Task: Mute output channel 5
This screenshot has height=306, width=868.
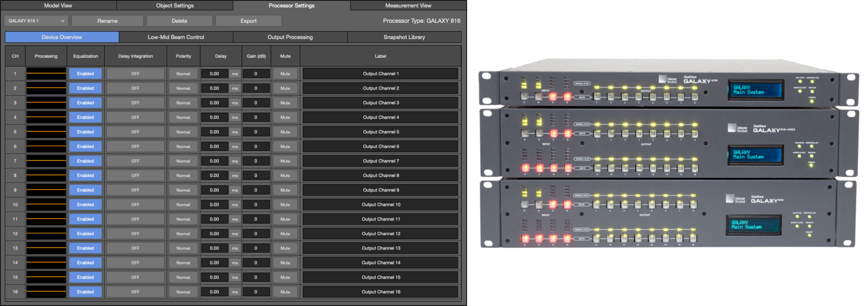Action: (285, 132)
